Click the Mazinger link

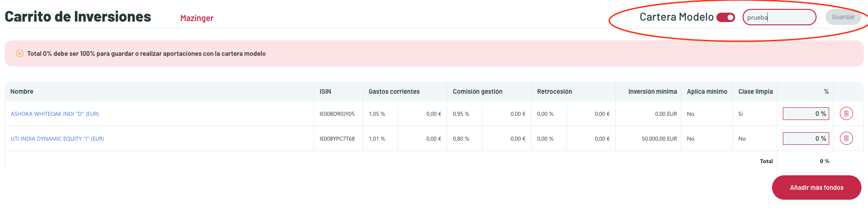[197, 18]
